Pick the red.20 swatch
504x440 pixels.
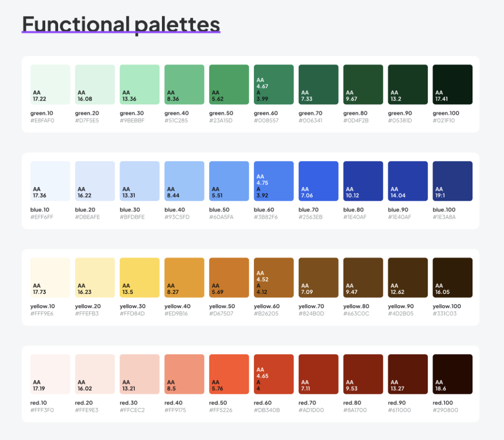click(95, 374)
